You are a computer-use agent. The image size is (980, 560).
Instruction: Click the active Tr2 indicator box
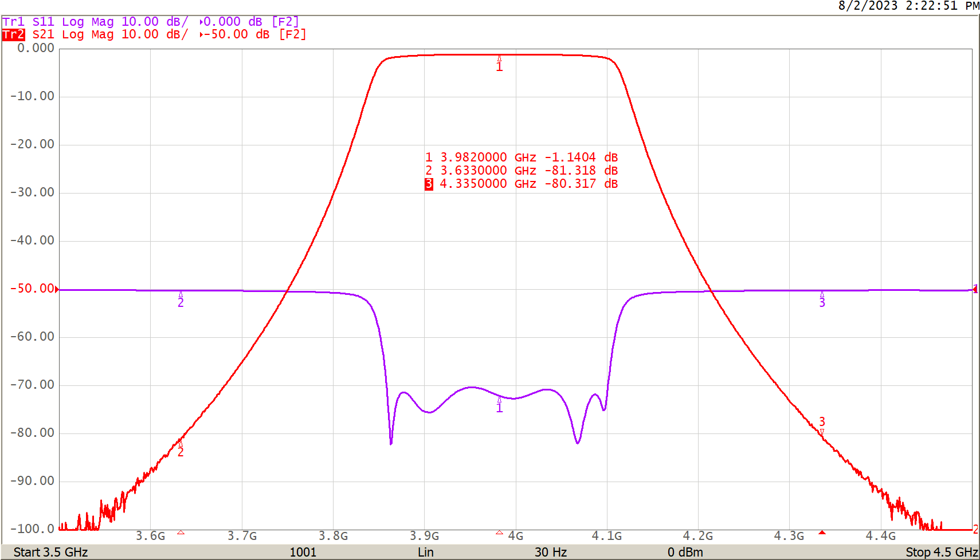tap(13, 34)
